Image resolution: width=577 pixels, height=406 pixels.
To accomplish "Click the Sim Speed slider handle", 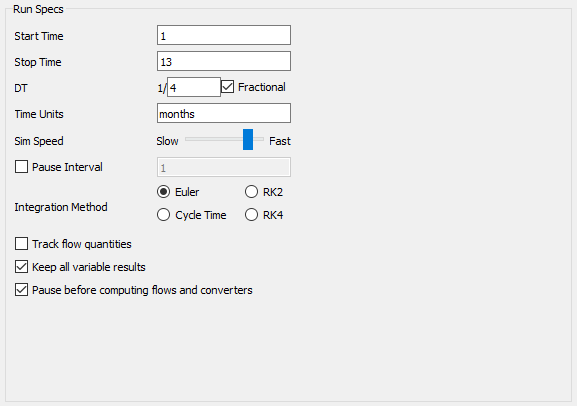I will pyautogui.click(x=248, y=140).
